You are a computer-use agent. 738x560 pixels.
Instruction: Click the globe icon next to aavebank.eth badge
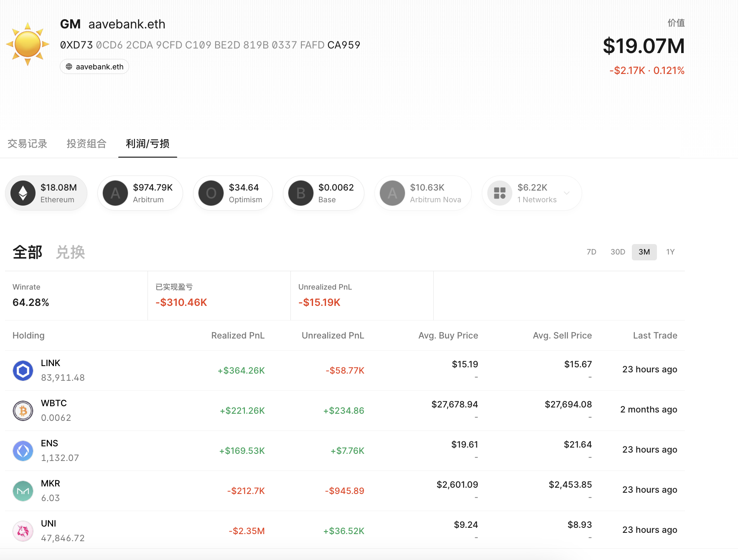69,67
